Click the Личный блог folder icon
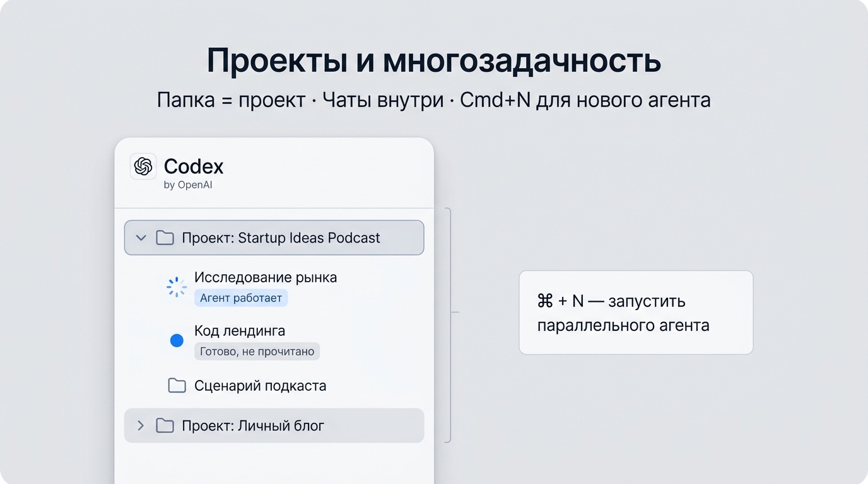Screen dimensions: 868x484 pos(165,425)
